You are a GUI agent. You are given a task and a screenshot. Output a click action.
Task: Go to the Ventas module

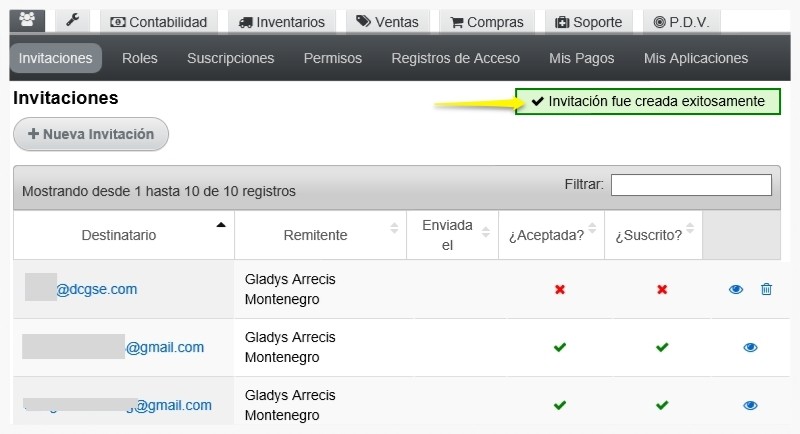coord(387,22)
